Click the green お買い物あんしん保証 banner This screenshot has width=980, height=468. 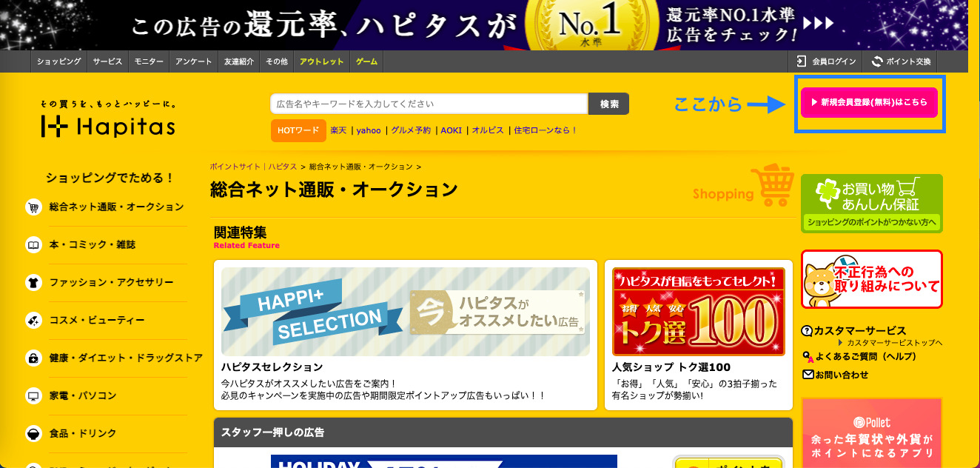(x=872, y=204)
